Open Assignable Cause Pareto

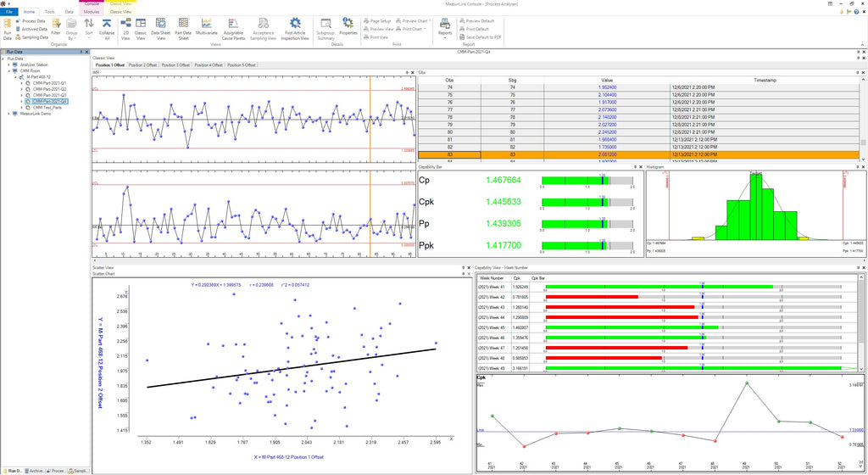[x=234, y=27]
